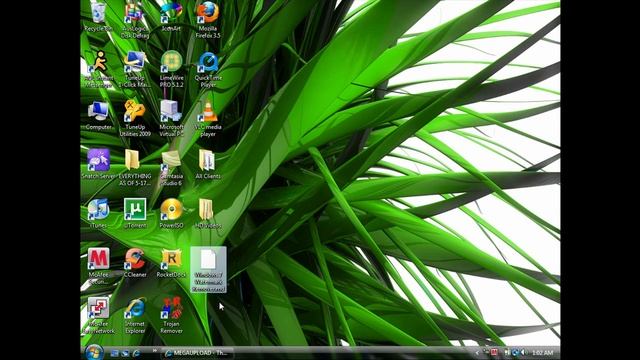The image size is (640, 360).
Task: Launch QuickTime Player shortcut
Action: click(x=208, y=69)
